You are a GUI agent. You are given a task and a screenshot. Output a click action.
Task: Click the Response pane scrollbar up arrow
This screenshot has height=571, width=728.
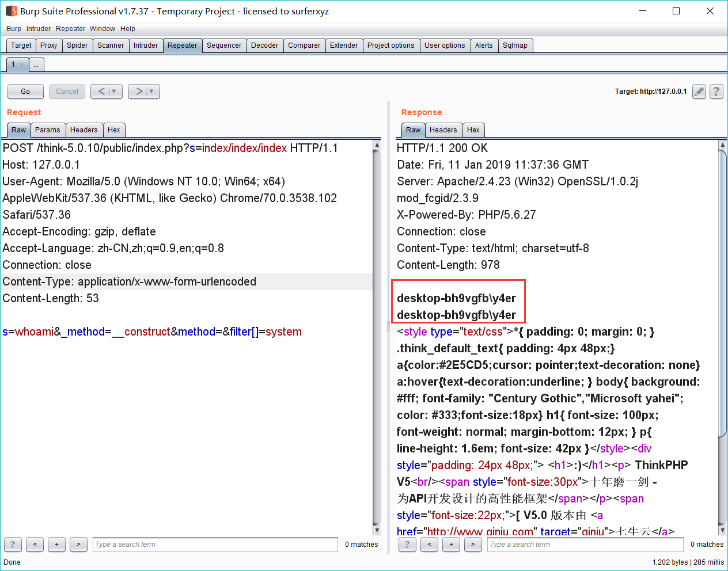pos(722,145)
